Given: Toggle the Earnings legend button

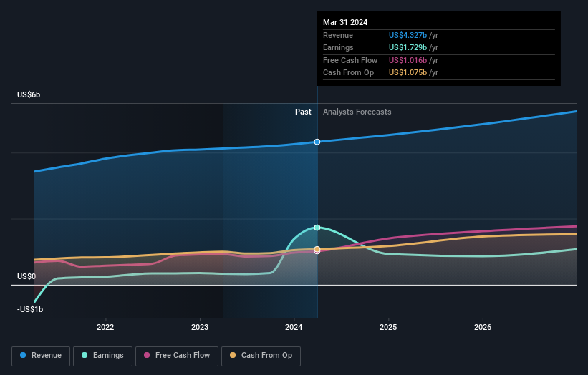Looking at the screenshot, I should coord(102,356).
